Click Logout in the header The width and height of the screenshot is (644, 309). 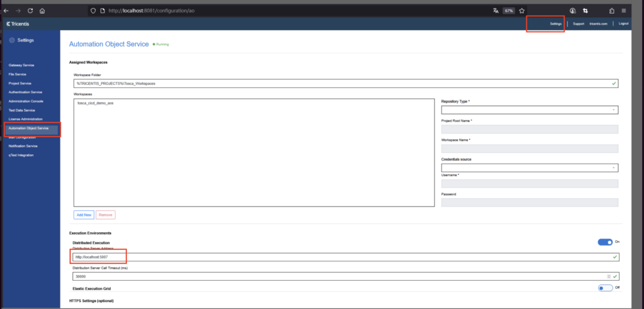623,24
